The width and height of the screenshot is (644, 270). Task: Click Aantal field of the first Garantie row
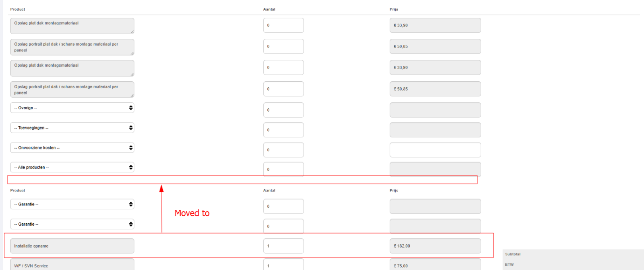283,206
